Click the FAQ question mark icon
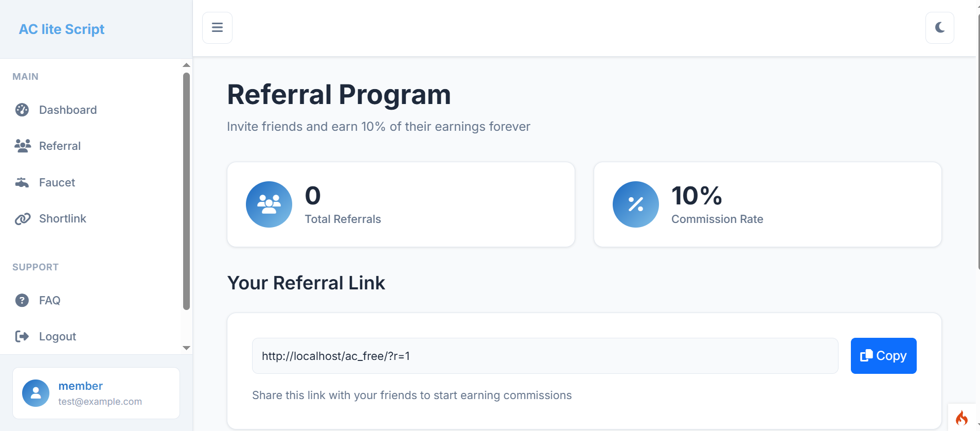 22,300
